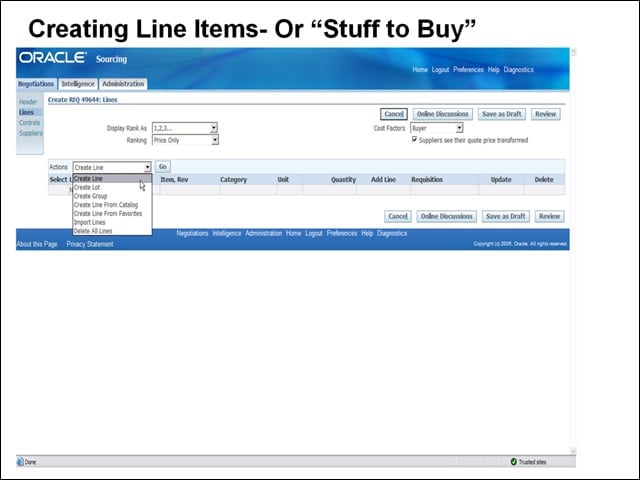Click the footer Preferences link
This screenshot has width=640, height=480.
click(342, 233)
